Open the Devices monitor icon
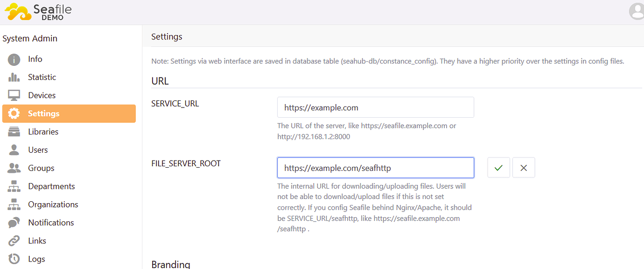Screen dimensions: 644x269 click(13, 95)
